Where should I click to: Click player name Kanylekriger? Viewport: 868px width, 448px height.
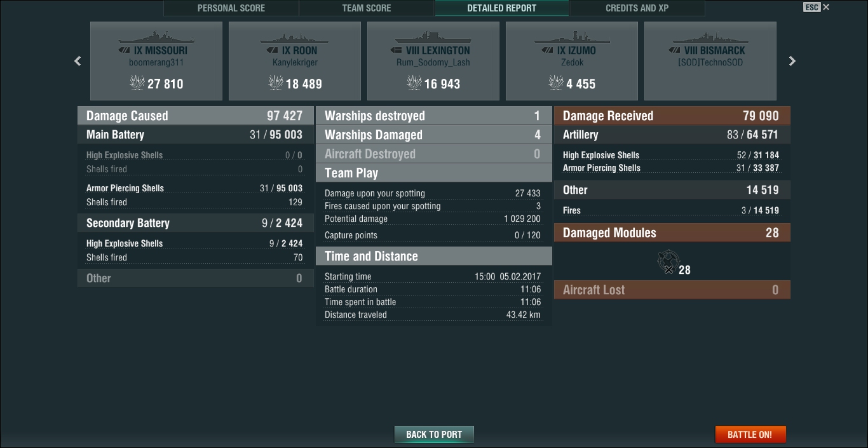pyautogui.click(x=295, y=62)
